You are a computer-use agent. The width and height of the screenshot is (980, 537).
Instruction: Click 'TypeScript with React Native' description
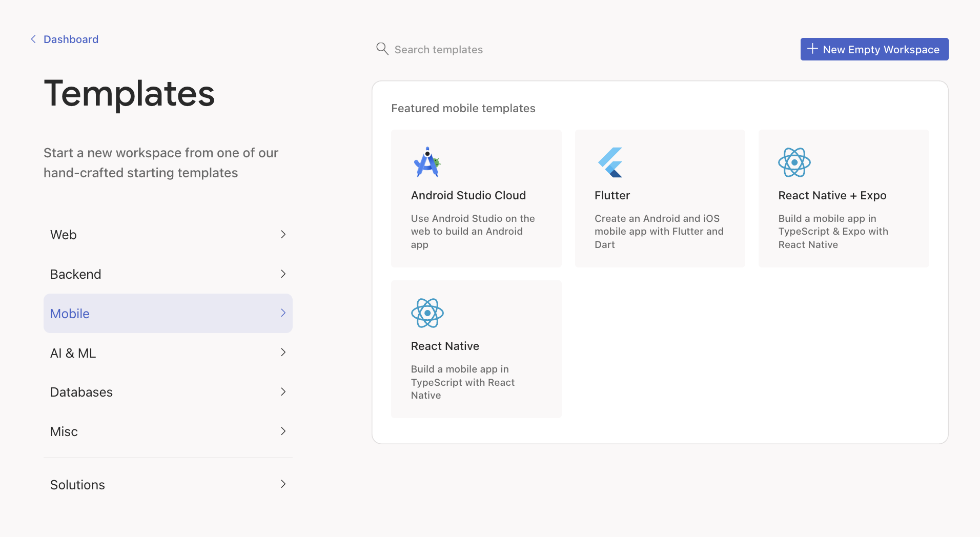[x=463, y=382]
